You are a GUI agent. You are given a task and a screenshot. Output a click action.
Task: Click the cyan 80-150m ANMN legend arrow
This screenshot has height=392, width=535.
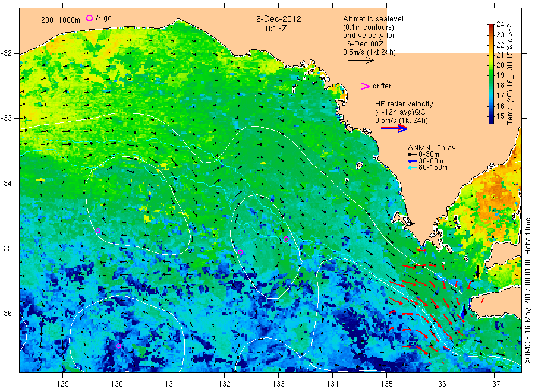(412, 167)
